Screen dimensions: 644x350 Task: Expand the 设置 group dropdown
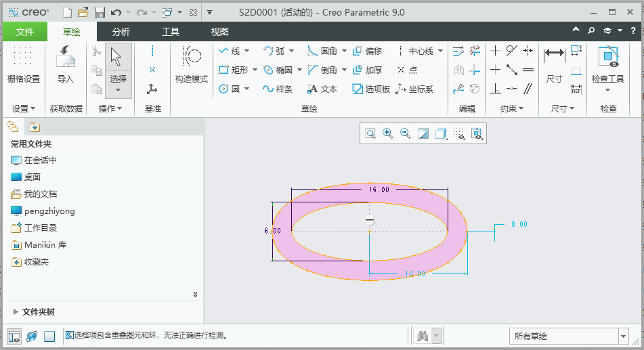pos(24,108)
